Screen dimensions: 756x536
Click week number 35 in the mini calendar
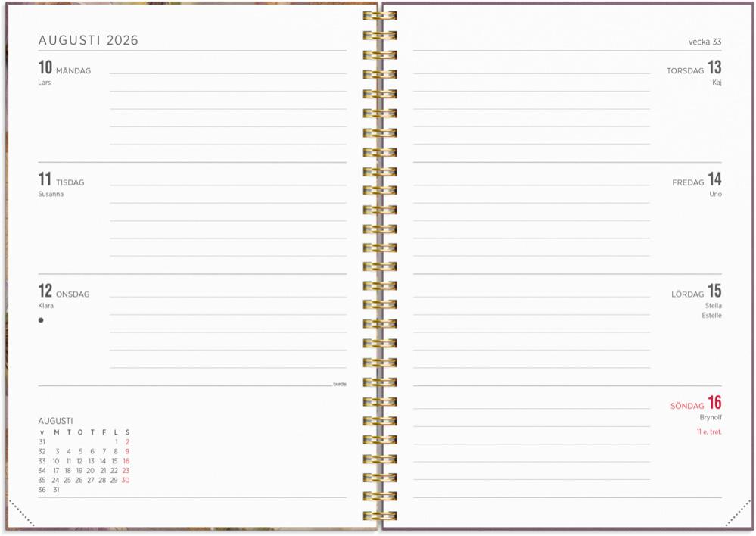click(42, 481)
